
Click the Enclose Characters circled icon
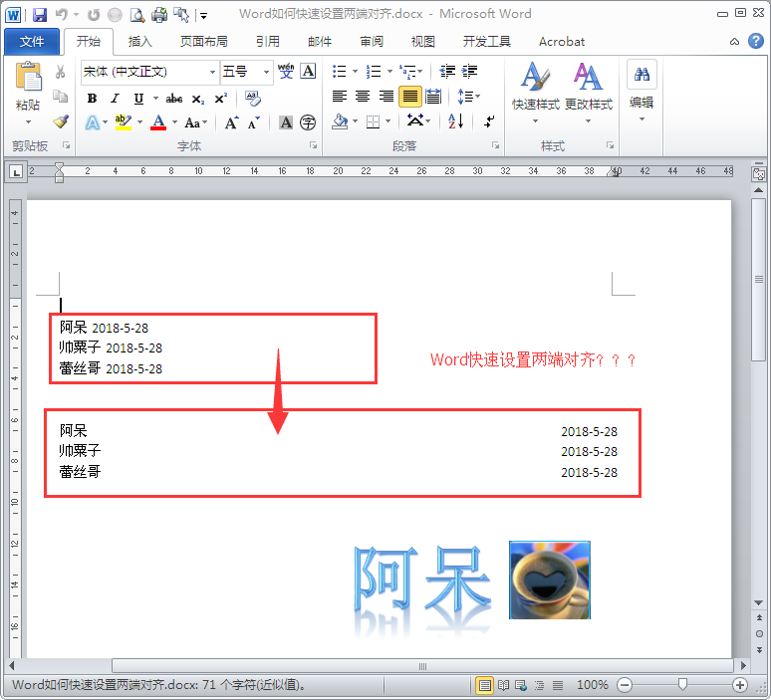click(308, 122)
